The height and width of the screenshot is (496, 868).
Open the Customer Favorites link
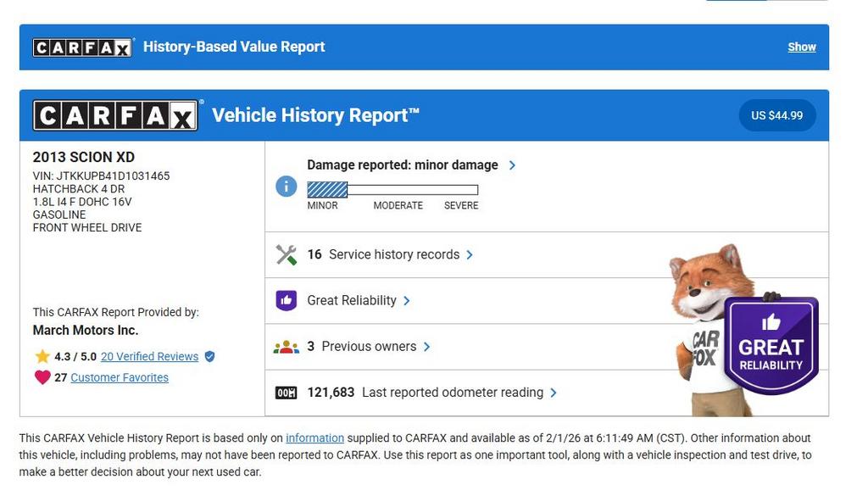pos(120,377)
